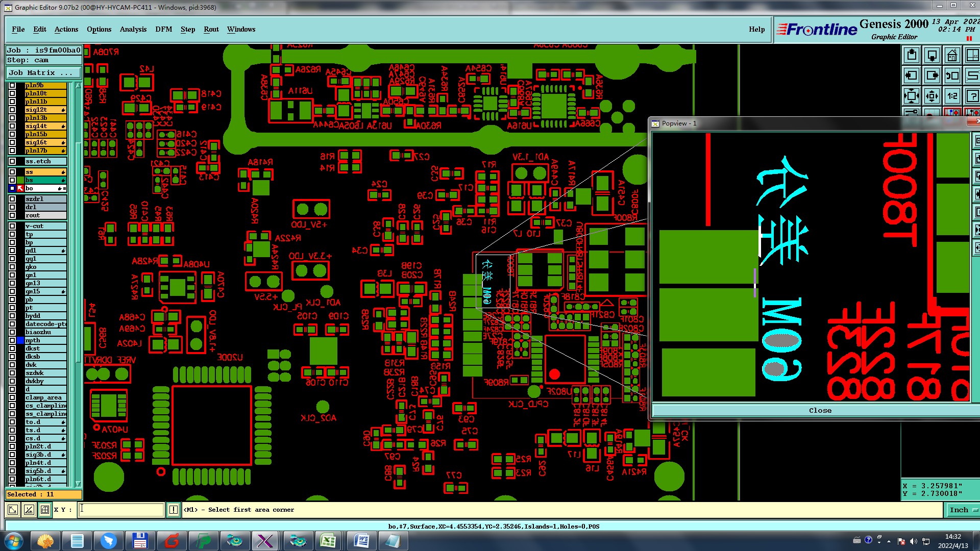Image resolution: width=980 pixels, height=551 pixels.
Task: Toggle display checkbox for layer bo
Action: tap(12, 188)
